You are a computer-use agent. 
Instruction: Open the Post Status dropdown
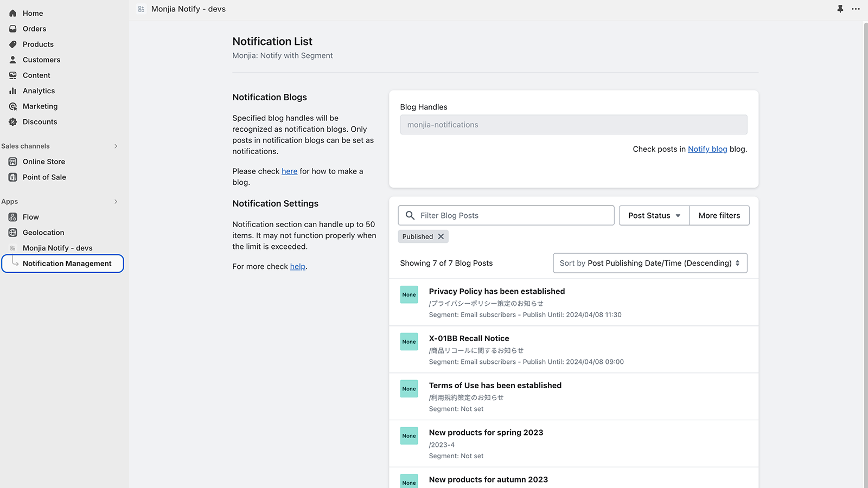pos(654,215)
